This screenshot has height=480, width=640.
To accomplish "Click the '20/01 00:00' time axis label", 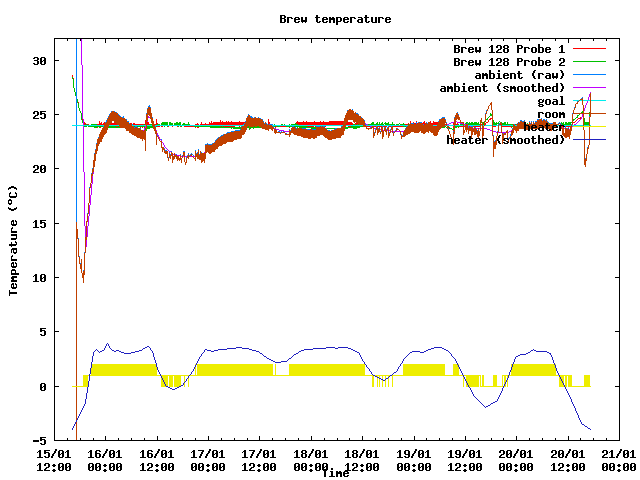I will coord(516,460).
